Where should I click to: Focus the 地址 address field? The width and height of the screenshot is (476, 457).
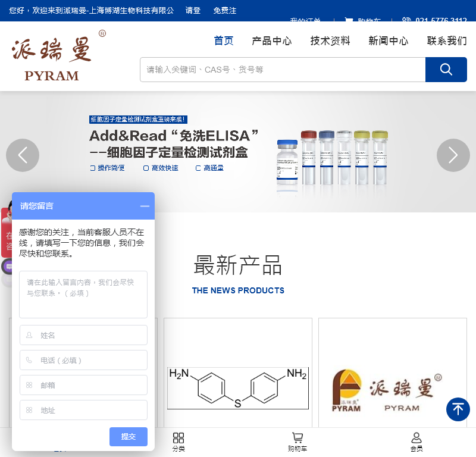(x=83, y=410)
